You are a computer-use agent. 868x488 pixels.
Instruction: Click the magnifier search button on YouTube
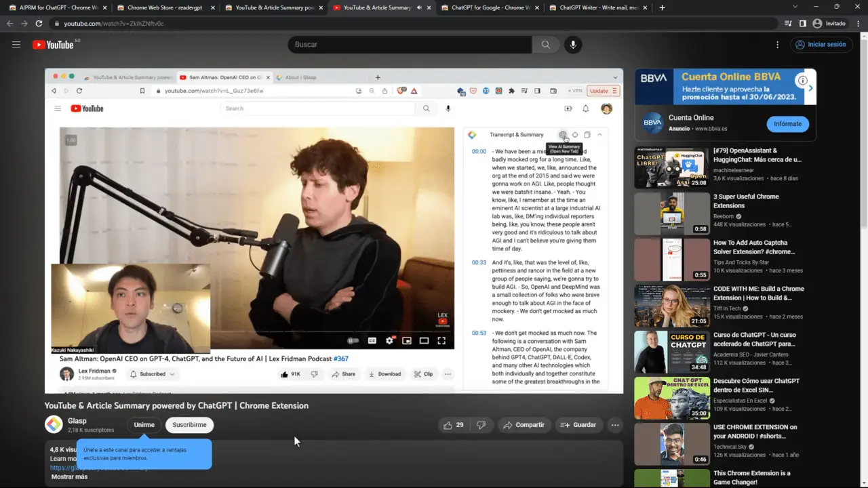[546, 45]
